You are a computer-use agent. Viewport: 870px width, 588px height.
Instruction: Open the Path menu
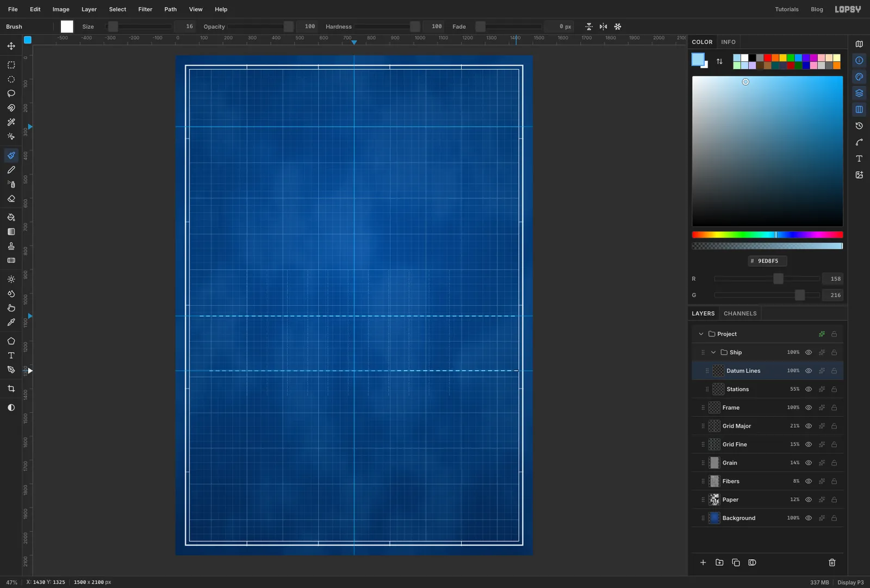tap(171, 9)
